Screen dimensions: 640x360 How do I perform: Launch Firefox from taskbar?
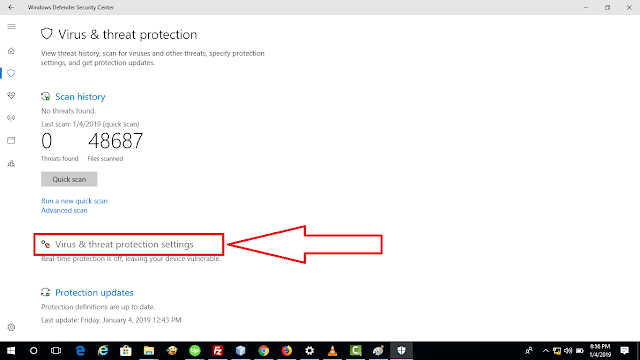click(287, 351)
